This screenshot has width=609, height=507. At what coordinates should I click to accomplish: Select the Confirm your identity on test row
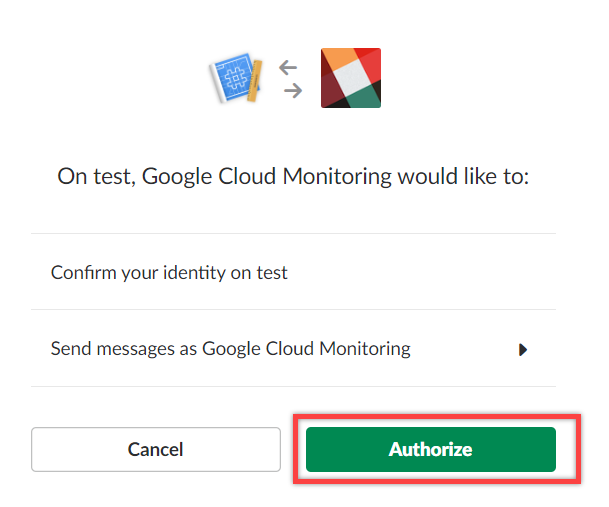tap(293, 272)
